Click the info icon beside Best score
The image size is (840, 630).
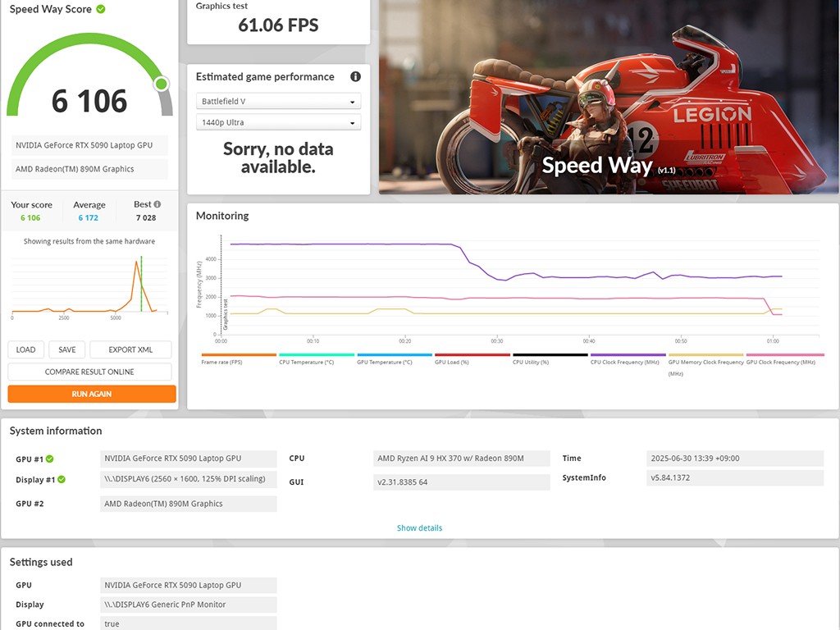[157, 204]
